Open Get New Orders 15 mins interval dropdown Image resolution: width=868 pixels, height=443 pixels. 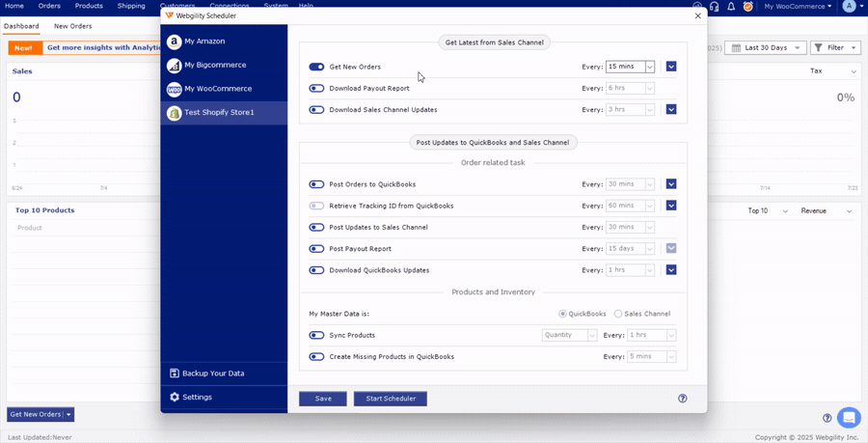coord(631,67)
